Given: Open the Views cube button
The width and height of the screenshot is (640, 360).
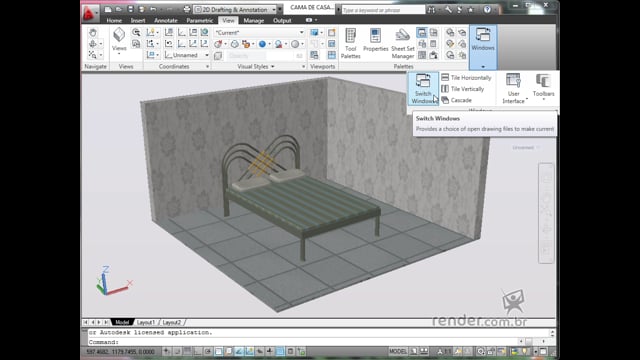Looking at the screenshot, I should 119,40.
